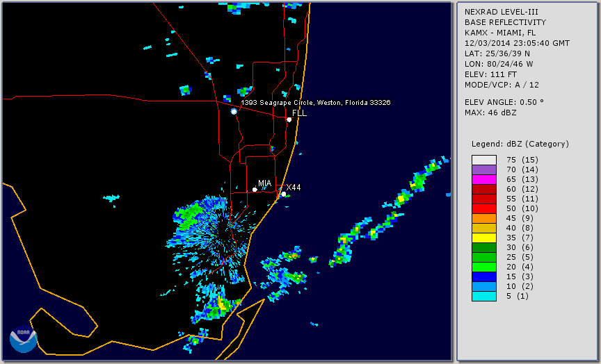601x364 pixels.
Task: Click the 'X44' map label
Action: point(294,187)
